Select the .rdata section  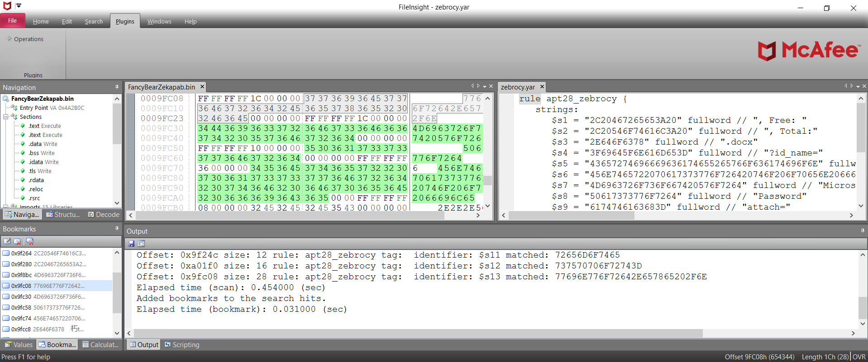[x=36, y=180]
